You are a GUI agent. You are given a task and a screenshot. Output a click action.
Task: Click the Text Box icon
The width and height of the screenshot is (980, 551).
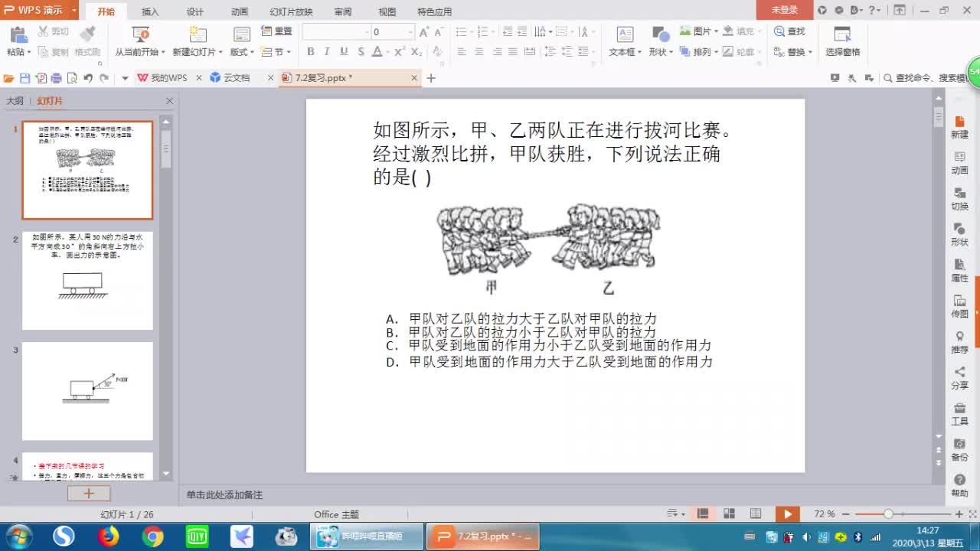pos(625,34)
